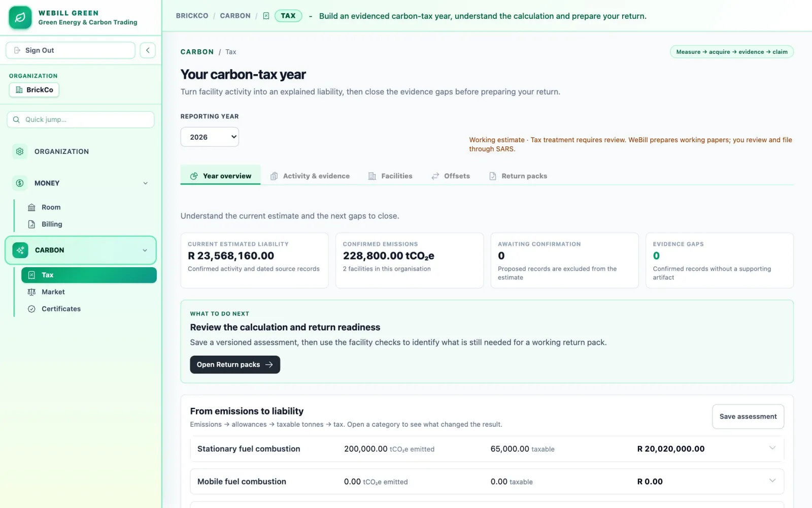Image resolution: width=812 pixels, height=508 pixels.
Task: Click the Offsets swap-arrows icon
Action: click(435, 176)
